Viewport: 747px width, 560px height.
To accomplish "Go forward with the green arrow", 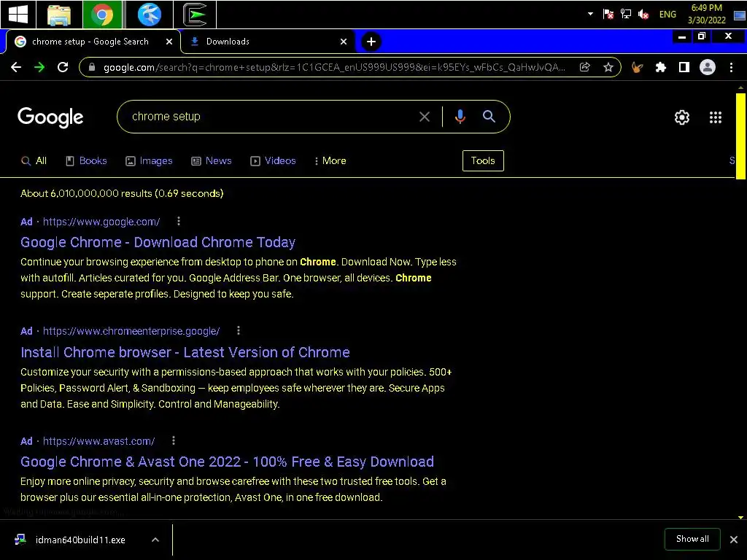I will pyautogui.click(x=39, y=67).
